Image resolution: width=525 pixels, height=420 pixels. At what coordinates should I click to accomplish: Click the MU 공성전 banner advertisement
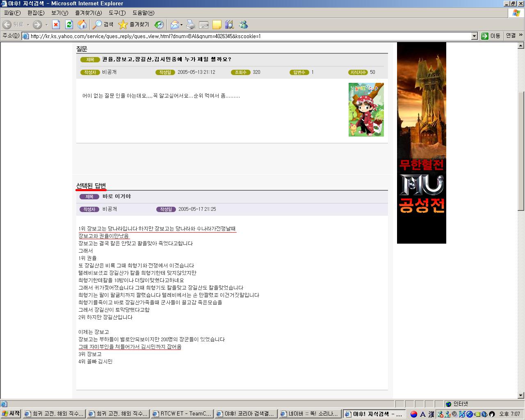[421, 143]
